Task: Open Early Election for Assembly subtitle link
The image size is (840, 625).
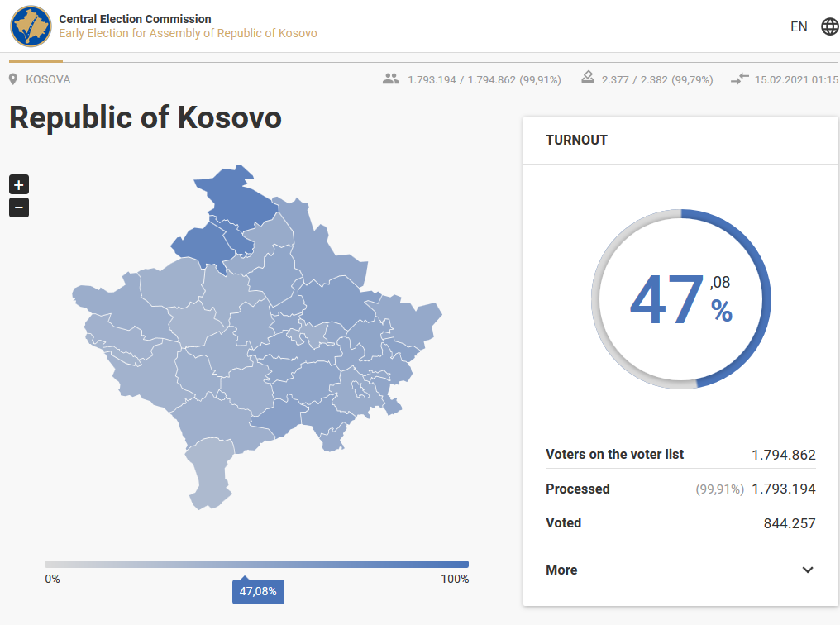Action: 188,34
